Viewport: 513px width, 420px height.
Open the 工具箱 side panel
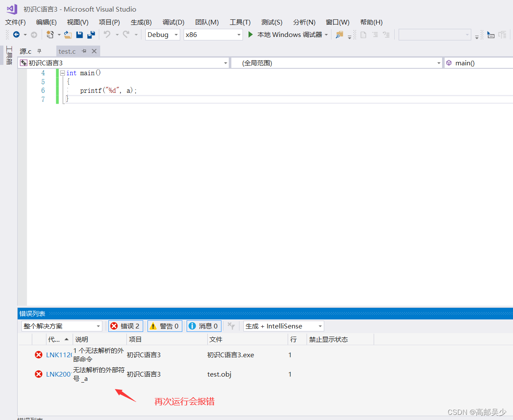(x=9, y=55)
